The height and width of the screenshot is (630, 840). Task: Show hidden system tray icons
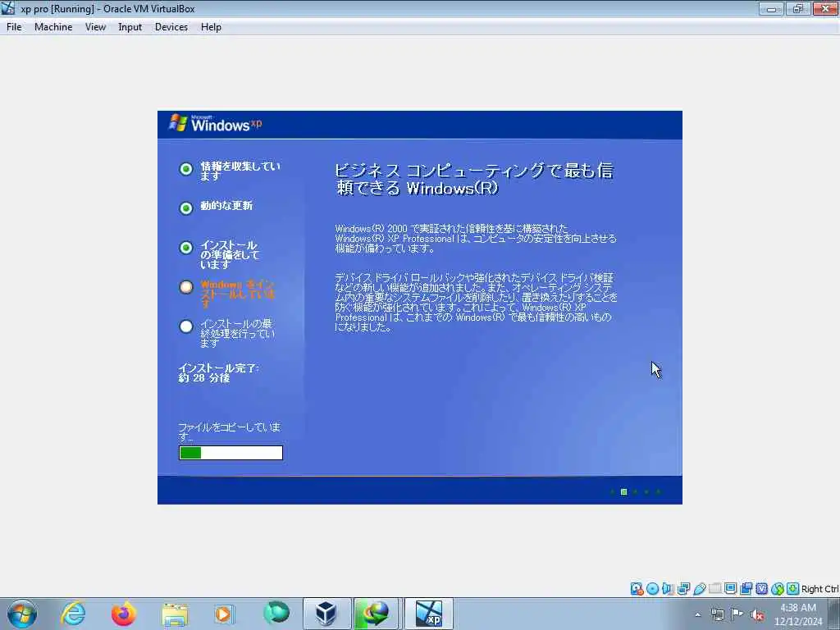coord(697,614)
